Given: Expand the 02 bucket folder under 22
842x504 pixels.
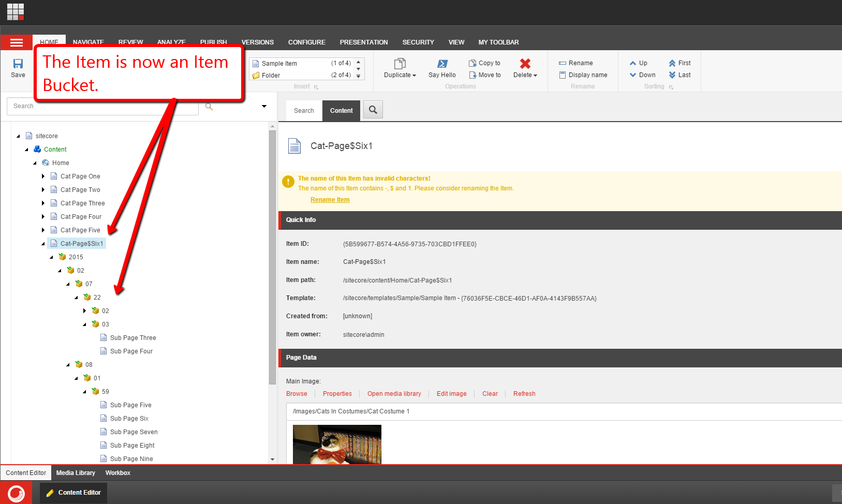Looking at the screenshot, I should 84,311.
